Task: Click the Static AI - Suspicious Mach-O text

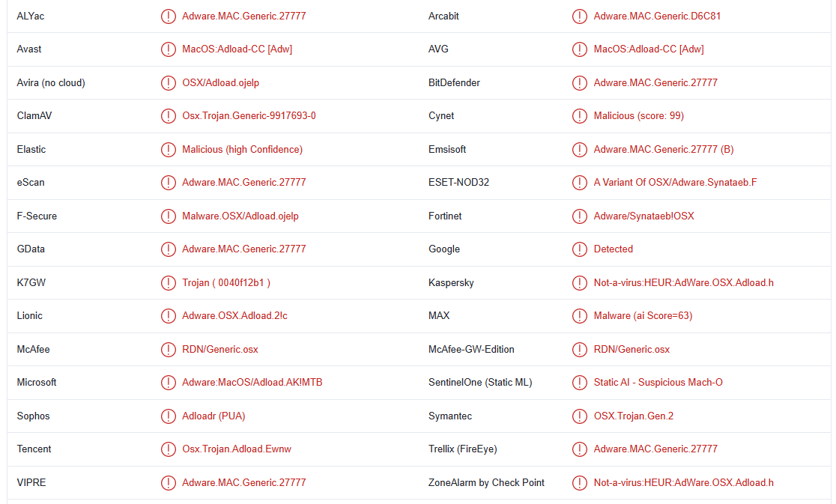Action: (658, 383)
